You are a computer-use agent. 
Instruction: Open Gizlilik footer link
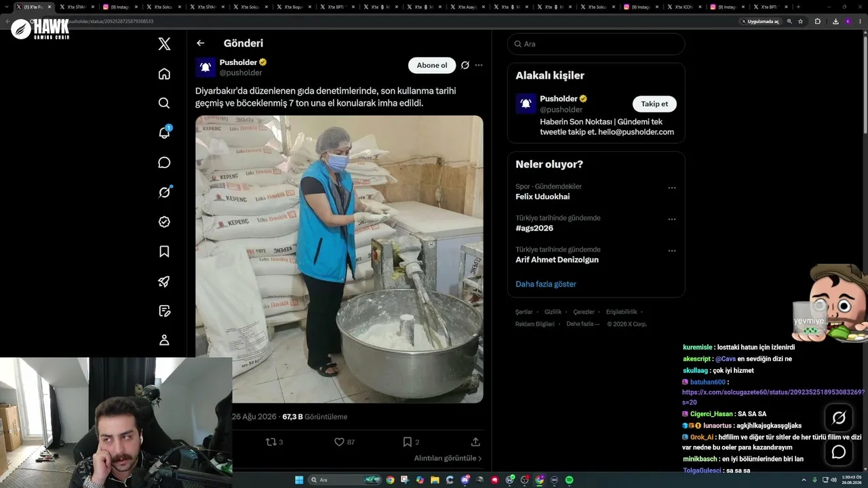553,312
